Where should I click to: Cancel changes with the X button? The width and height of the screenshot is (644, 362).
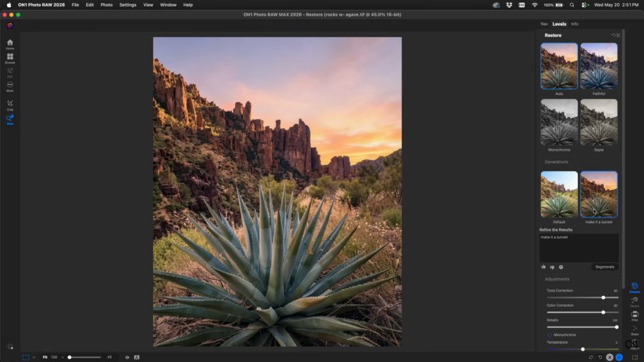pos(609,358)
